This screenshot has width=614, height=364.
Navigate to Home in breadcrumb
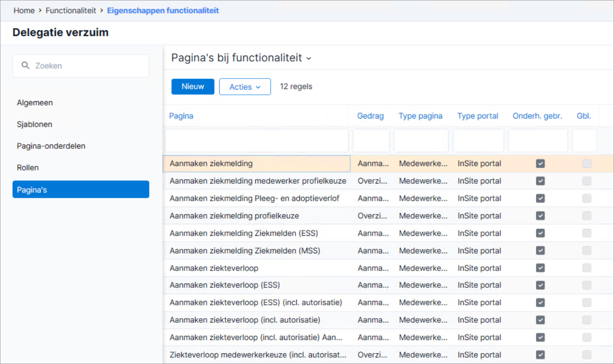pyautogui.click(x=24, y=11)
